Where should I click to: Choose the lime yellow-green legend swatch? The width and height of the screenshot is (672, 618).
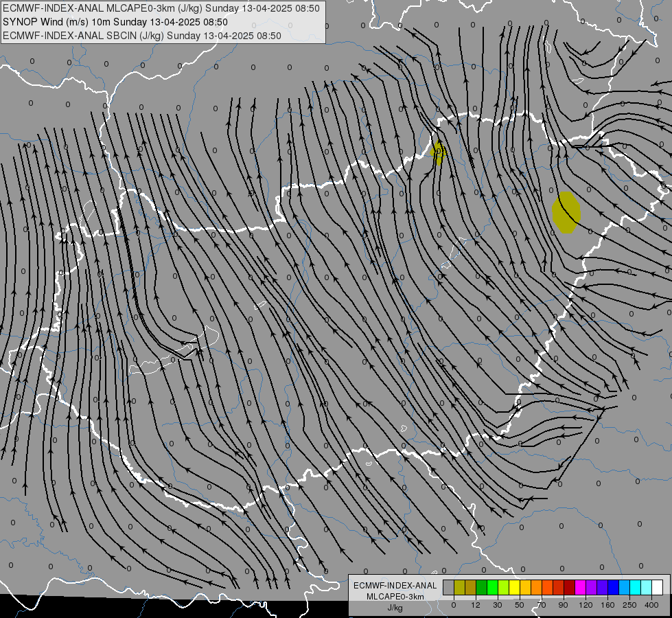click(x=504, y=588)
